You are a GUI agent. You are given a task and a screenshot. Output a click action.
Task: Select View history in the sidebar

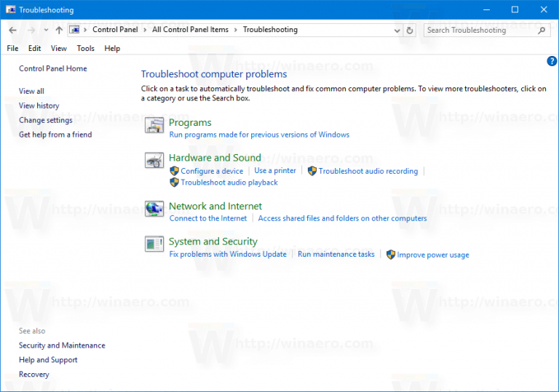(x=39, y=105)
